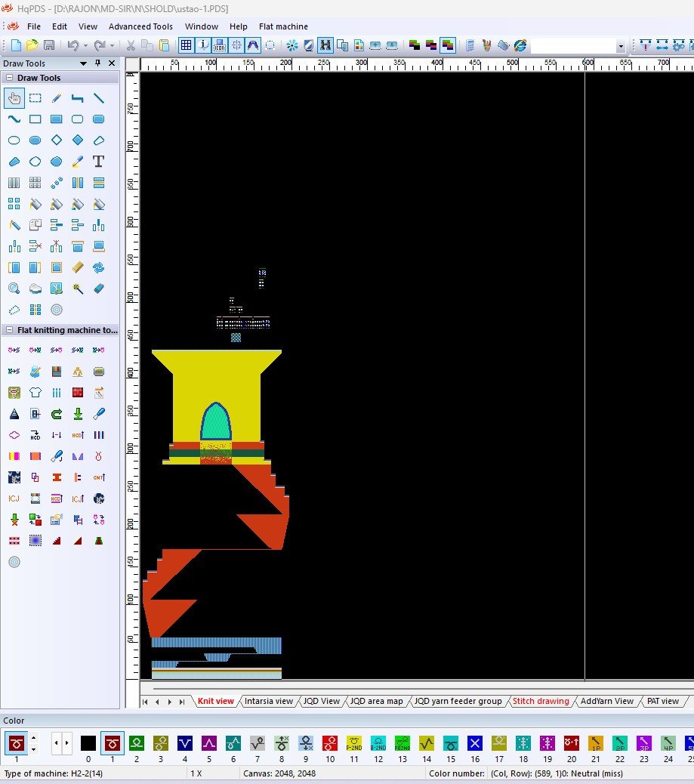The height and width of the screenshot is (784, 694).
Task: Click the eraser tool in Draw Tools
Action: coord(98,289)
